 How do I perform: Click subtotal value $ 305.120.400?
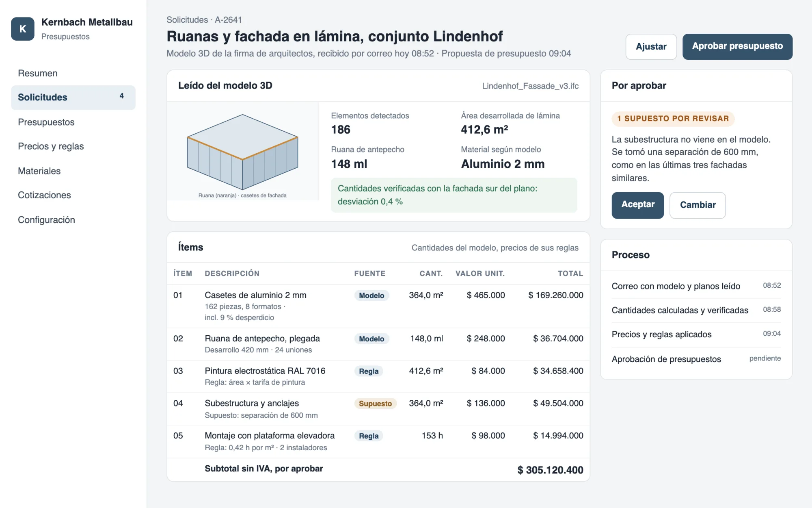(x=550, y=470)
